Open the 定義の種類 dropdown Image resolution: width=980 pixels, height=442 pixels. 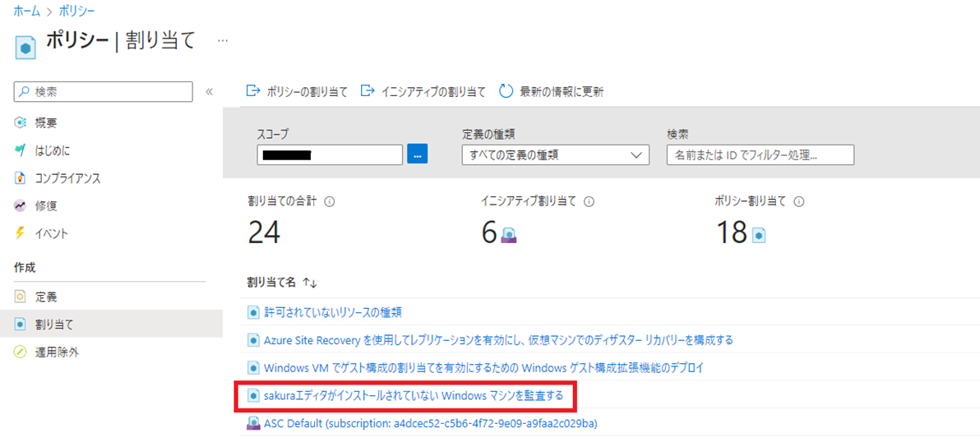pyautogui.click(x=556, y=154)
